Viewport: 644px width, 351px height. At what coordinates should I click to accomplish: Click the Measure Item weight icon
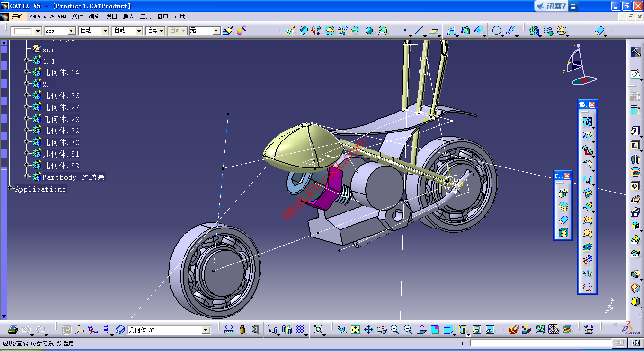coord(242,330)
